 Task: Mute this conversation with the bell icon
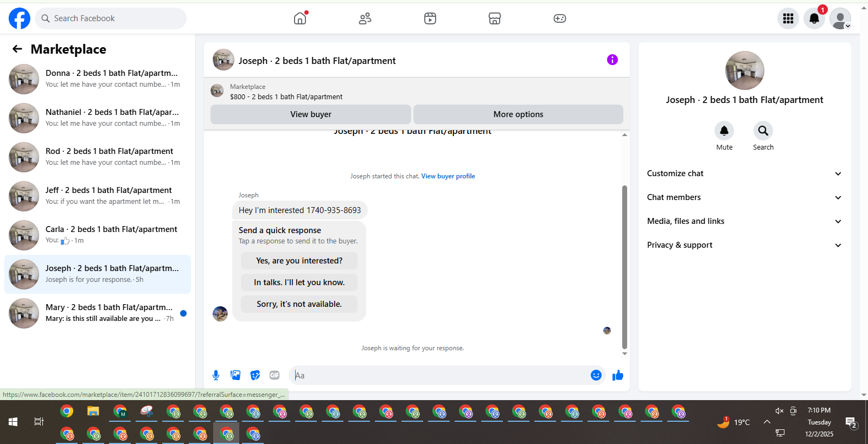coord(724,131)
